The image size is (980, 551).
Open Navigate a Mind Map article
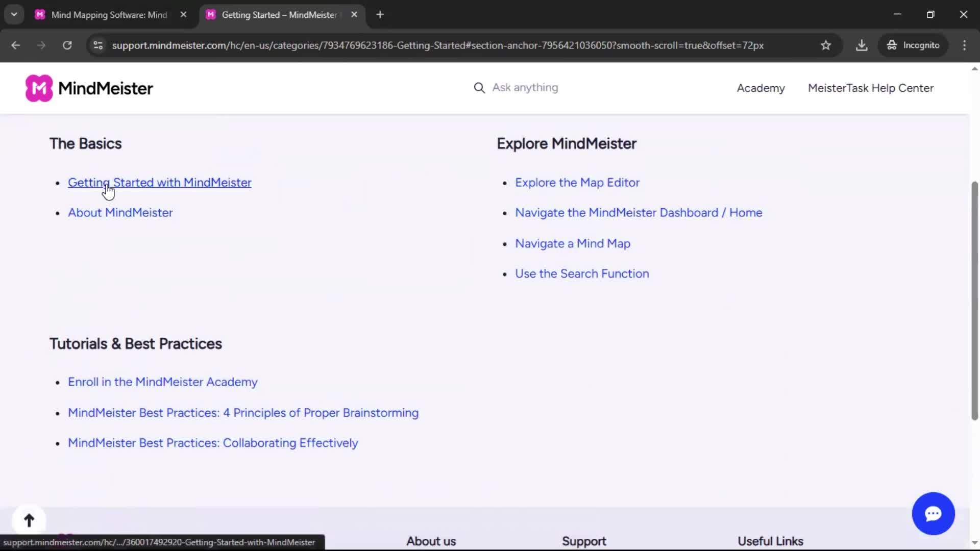click(572, 243)
